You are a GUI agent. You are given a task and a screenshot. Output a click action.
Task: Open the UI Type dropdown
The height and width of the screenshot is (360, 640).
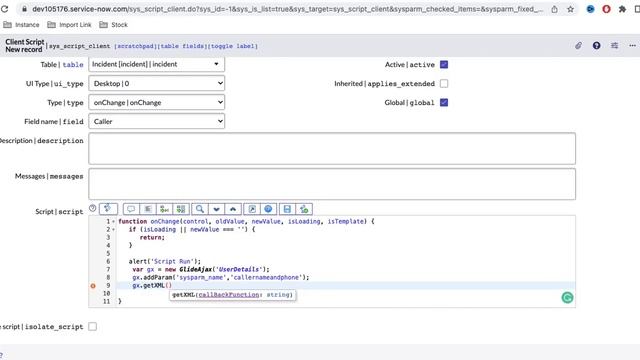[x=156, y=83]
